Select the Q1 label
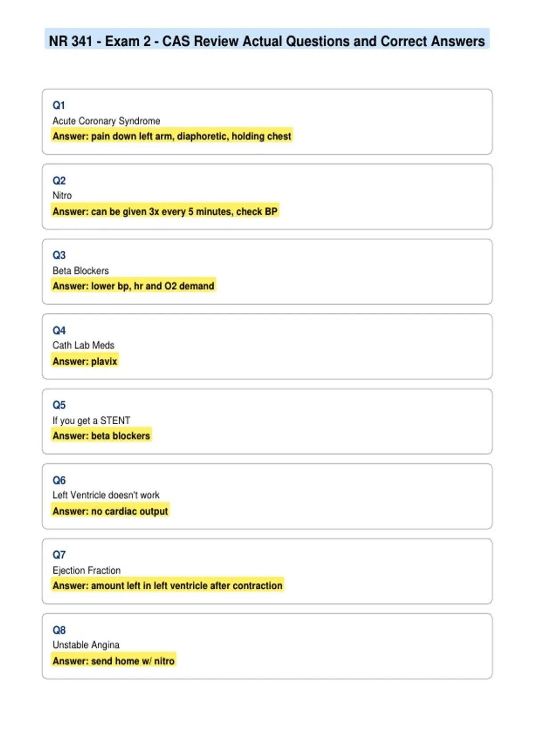 (59, 105)
